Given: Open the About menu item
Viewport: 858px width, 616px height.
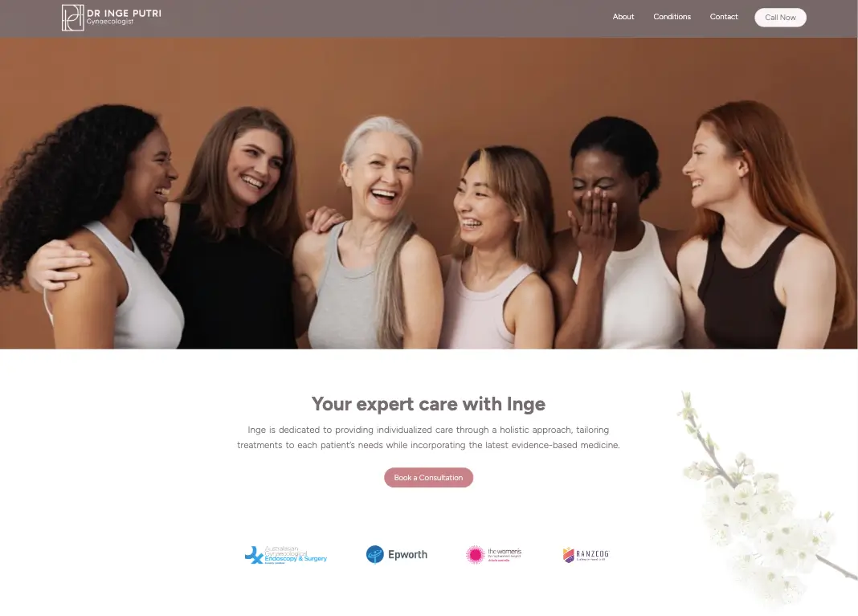Looking at the screenshot, I should (x=623, y=17).
